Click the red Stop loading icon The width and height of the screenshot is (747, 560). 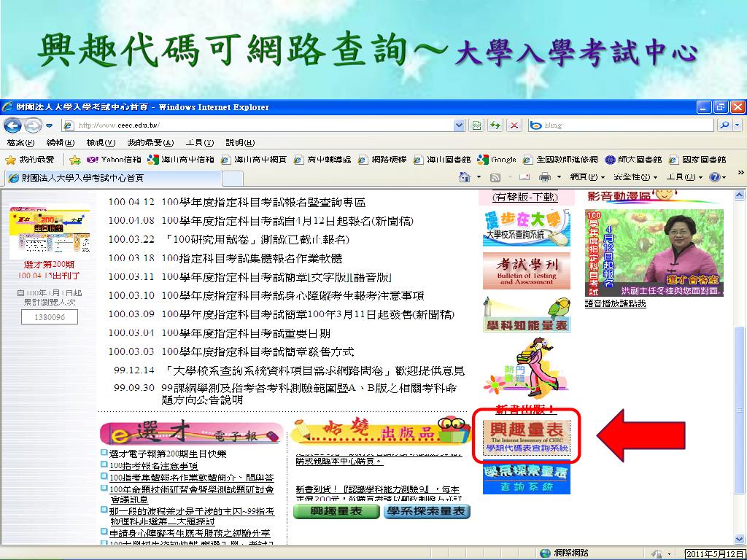click(514, 125)
